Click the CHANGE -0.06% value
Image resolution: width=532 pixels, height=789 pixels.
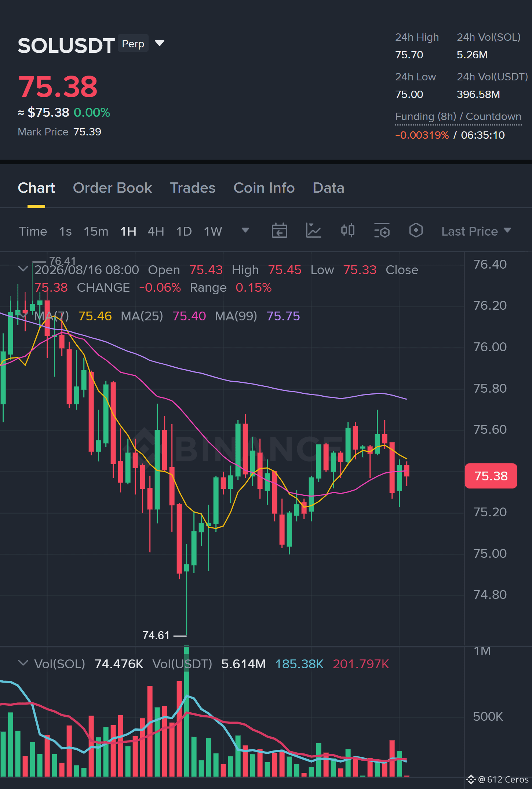point(160,287)
